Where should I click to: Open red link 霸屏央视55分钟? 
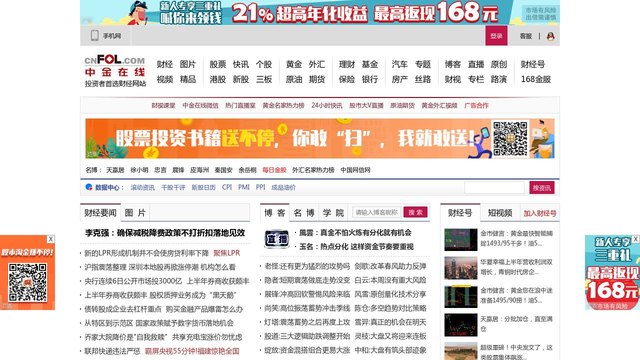click(x=192, y=351)
